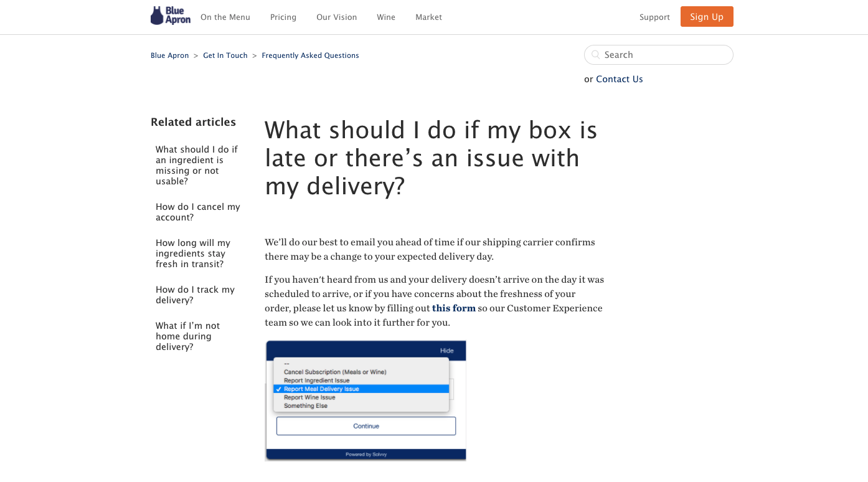Open the Pricing page
Image resolution: width=868 pixels, height=482 pixels.
283,17
